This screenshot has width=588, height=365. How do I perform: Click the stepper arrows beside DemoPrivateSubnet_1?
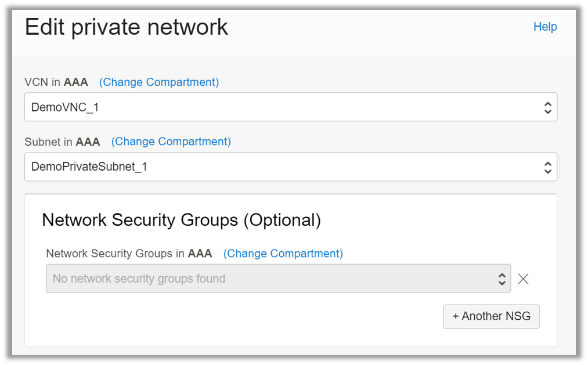coord(548,167)
